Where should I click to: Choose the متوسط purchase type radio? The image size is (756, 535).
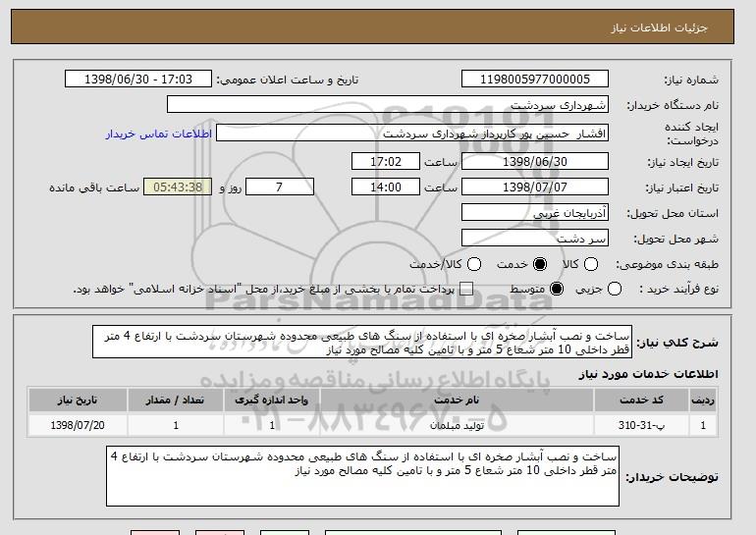pos(557,290)
